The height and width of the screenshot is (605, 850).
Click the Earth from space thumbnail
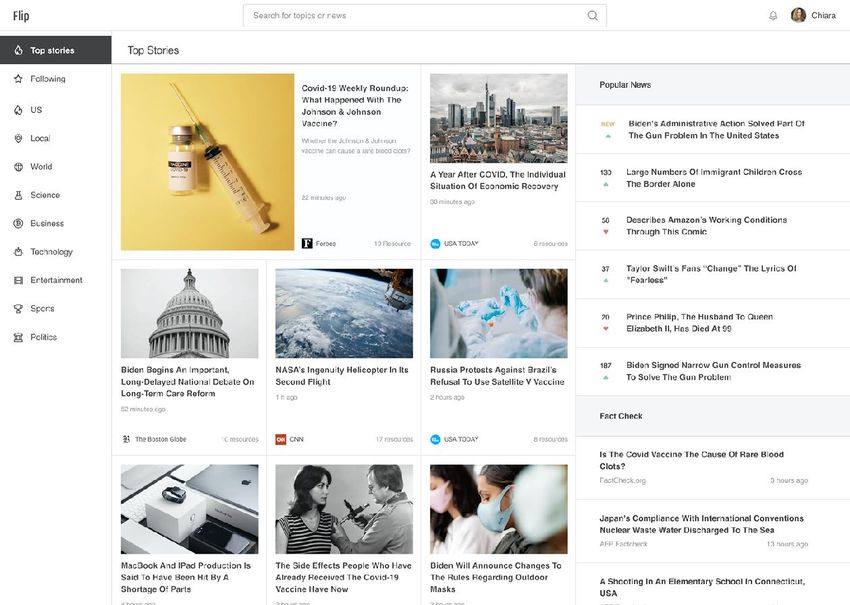pyautogui.click(x=344, y=313)
